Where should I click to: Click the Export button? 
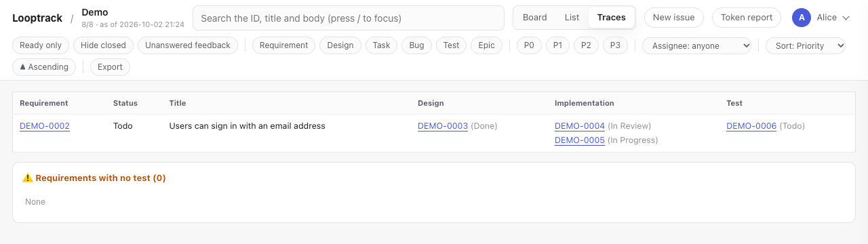110,67
